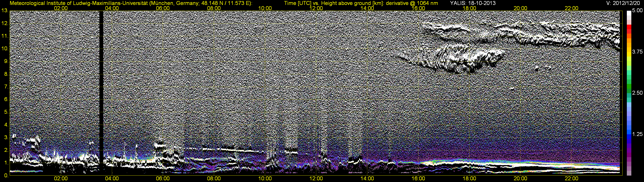The image size is (644, 182).
Task: Click the 20:00 label on the top time axis
Action: click(x=521, y=8)
